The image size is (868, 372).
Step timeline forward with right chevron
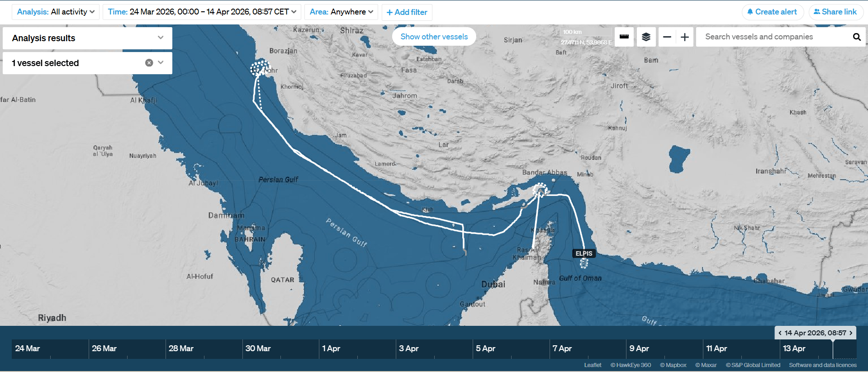[851, 333]
